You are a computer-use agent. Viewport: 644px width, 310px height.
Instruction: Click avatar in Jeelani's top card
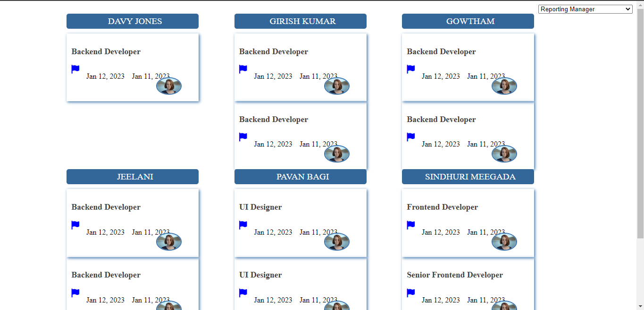click(x=169, y=242)
